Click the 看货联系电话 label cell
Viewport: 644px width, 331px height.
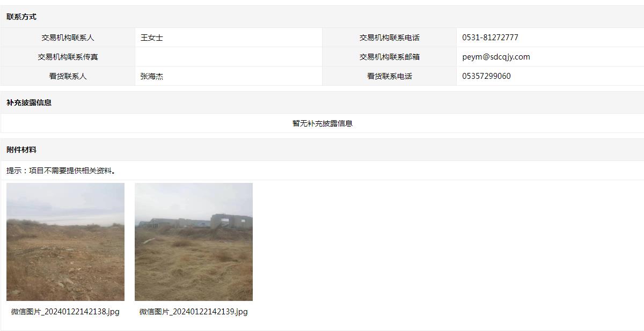(390, 76)
